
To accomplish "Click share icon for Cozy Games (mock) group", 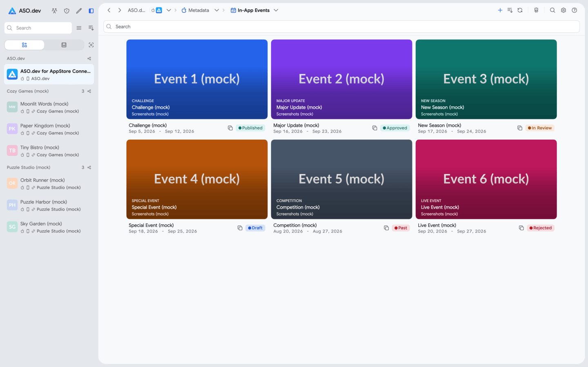I will click(x=89, y=91).
